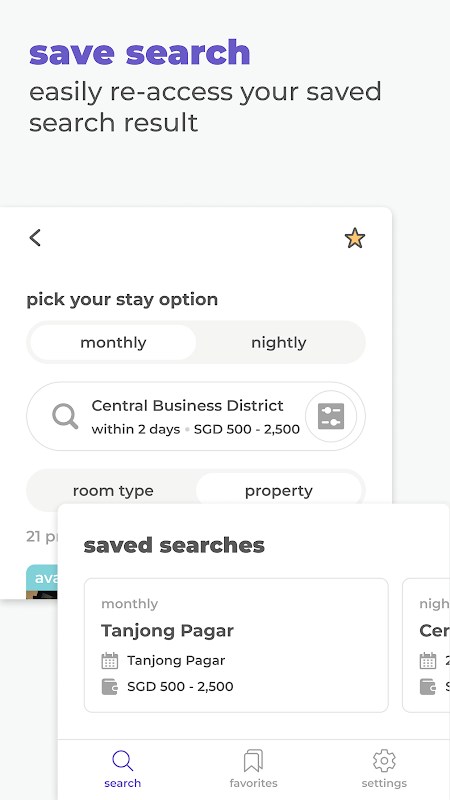Viewport: 450px width, 800px height.
Task: Open the favorites bookmark icon
Action: tap(253, 761)
